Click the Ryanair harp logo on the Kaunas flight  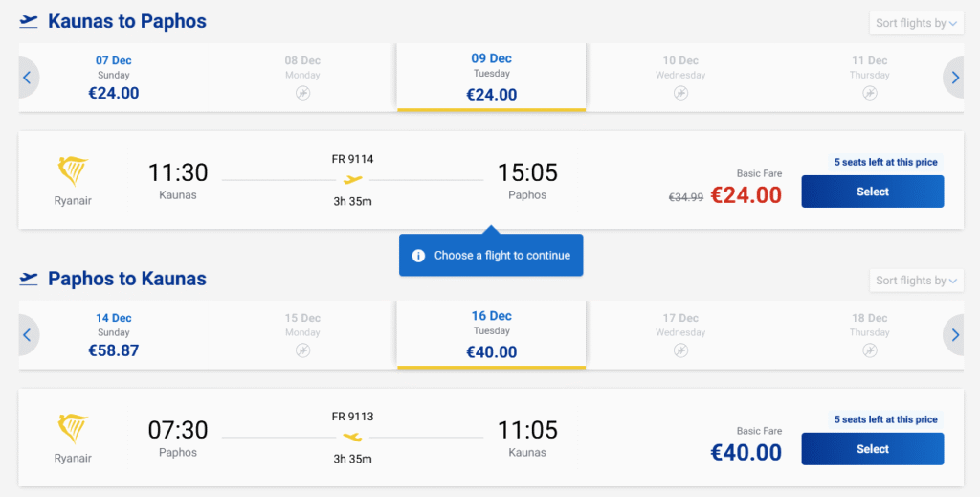[x=73, y=172]
